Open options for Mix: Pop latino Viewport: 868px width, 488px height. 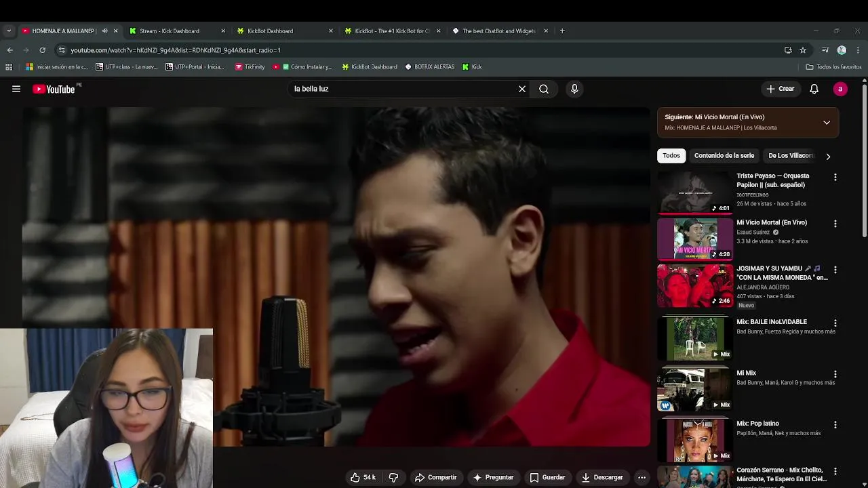tap(835, 425)
